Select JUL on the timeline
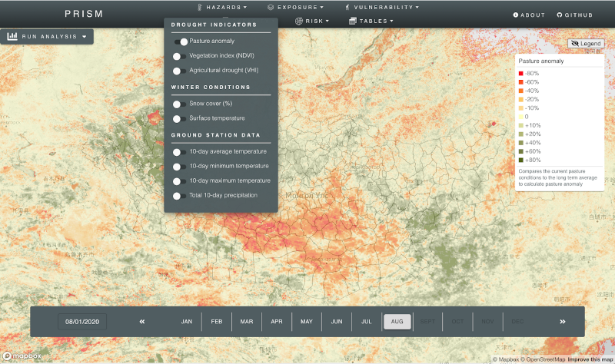 point(367,321)
